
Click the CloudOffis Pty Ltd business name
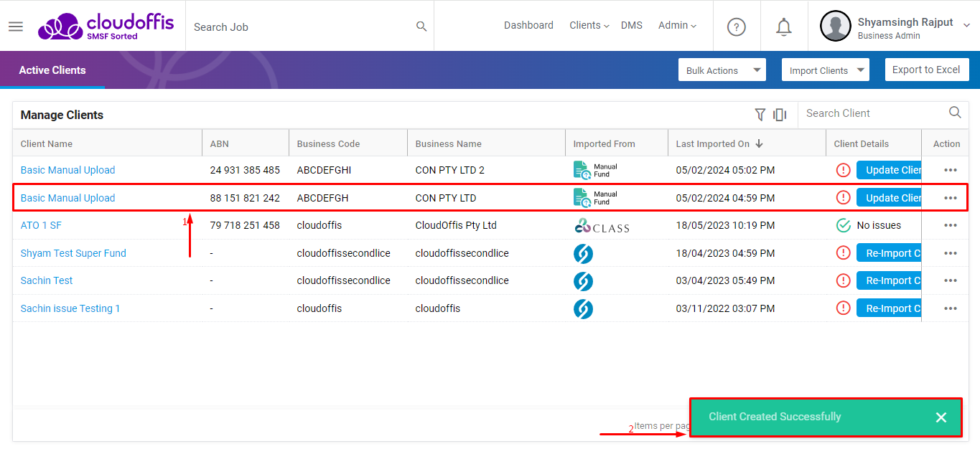[456, 225]
